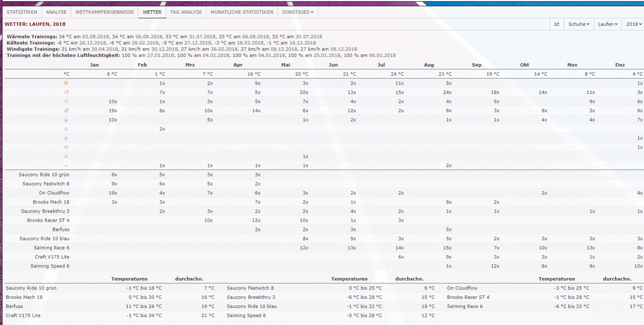
Task: Click the windy flag icon
Action: (66, 165)
